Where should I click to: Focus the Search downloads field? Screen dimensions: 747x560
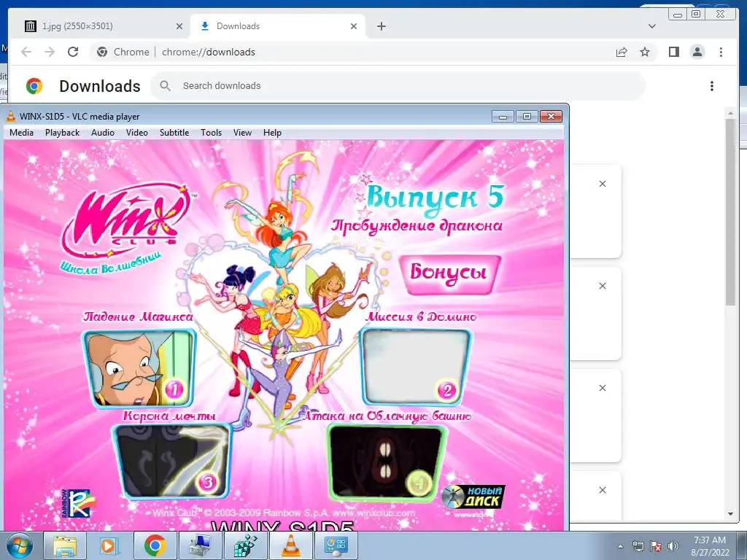click(x=398, y=86)
